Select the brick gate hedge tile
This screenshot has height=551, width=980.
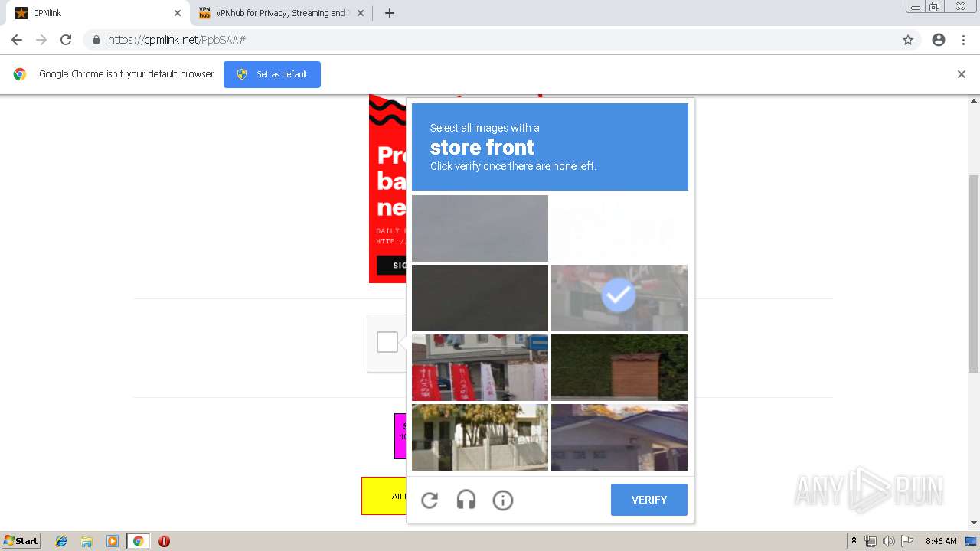click(x=619, y=367)
